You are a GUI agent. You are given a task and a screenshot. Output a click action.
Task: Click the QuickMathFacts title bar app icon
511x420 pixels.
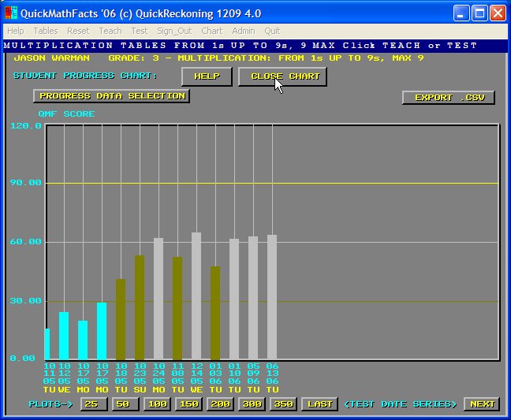11,13
